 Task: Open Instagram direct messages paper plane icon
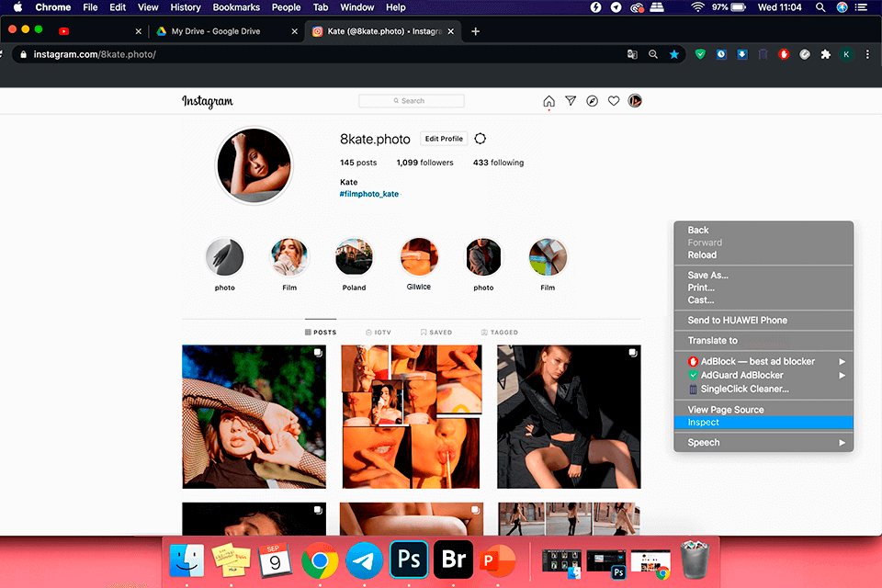(x=571, y=101)
